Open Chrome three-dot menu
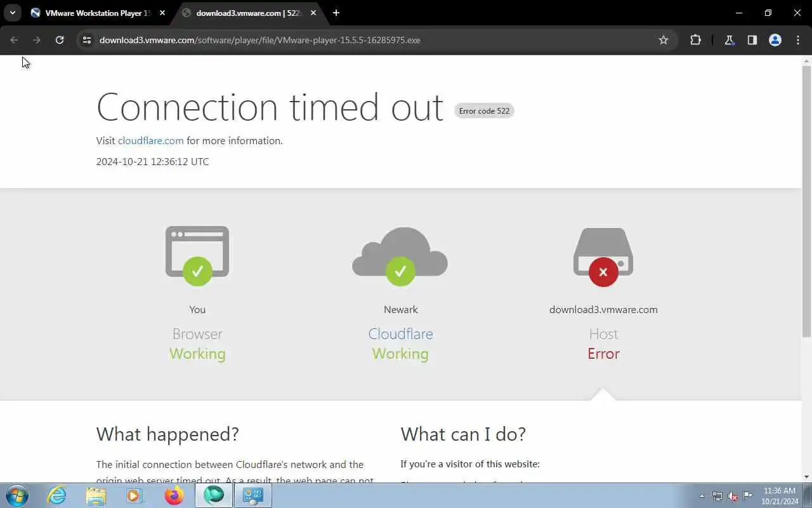The image size is (812, 508). tap(798, 40)
